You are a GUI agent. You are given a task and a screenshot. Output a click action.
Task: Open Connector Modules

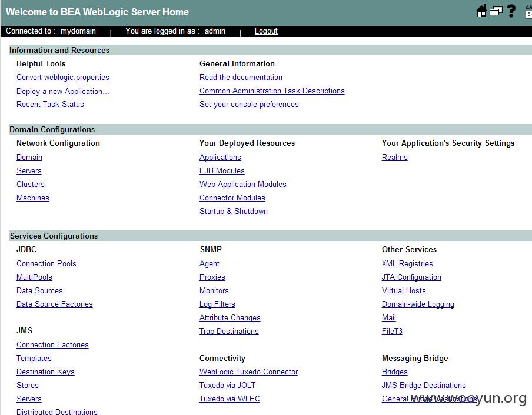point(232,198)
